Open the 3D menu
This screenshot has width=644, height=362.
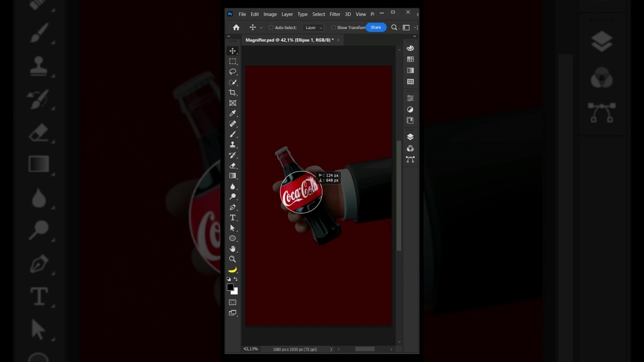click(x=348, y=14)
